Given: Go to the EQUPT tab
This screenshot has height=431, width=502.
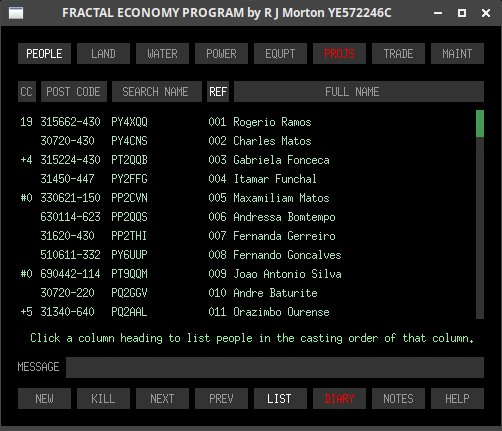Looking at the screenshot, I should pyautogui.click(x=280, y=54).
